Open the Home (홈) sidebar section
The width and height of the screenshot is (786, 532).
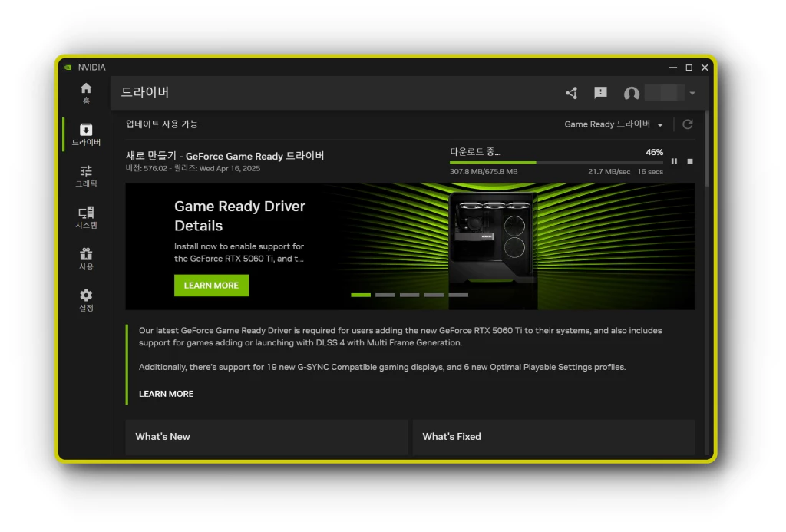pos(86,93)
